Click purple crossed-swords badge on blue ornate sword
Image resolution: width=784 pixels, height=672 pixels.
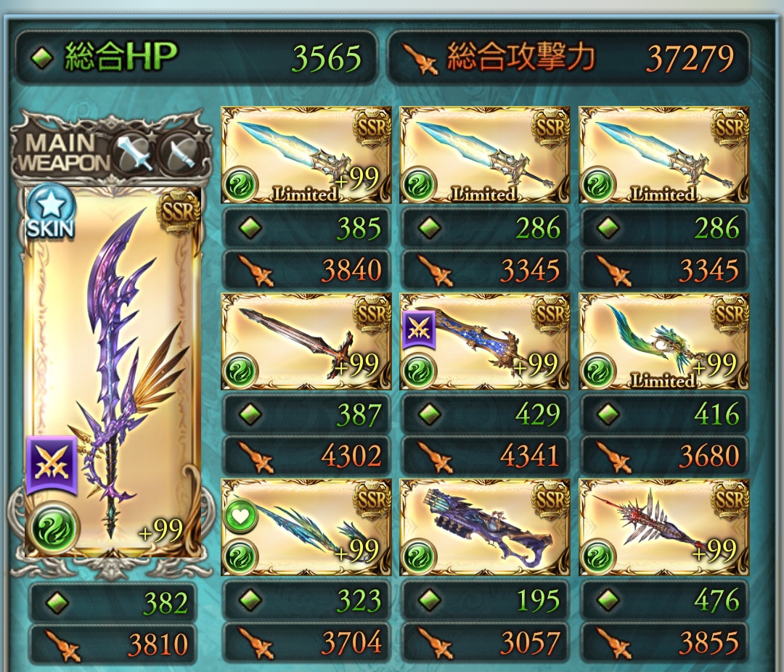[419, 330]
